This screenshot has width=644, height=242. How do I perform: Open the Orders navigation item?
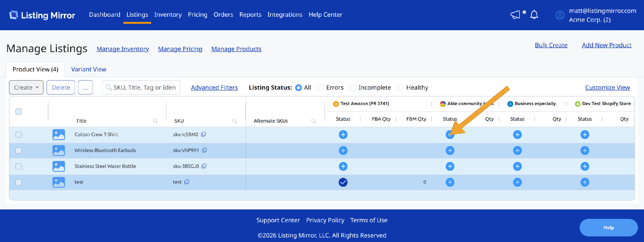coord(223,15)
